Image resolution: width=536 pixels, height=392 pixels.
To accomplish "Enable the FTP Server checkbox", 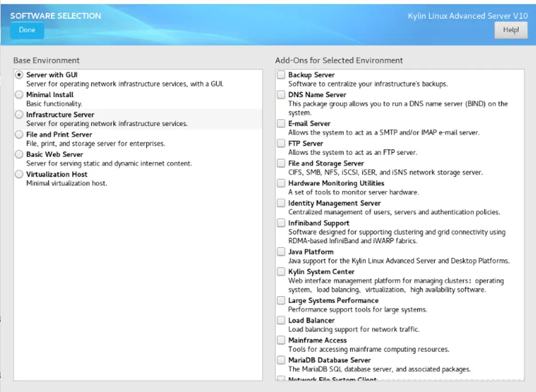I will [x=281, y=143].
